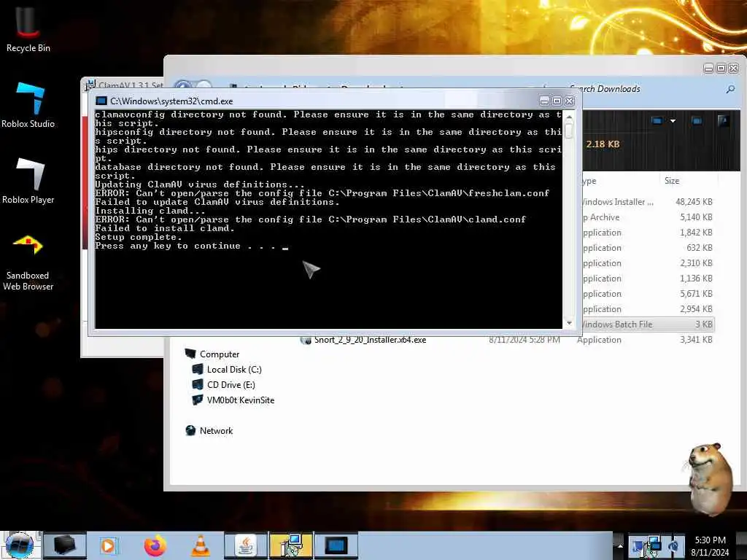The height and width of the screenshot is (560, 747).
Task: Select the Application 2,310 KB row
Action: point(648,262)
